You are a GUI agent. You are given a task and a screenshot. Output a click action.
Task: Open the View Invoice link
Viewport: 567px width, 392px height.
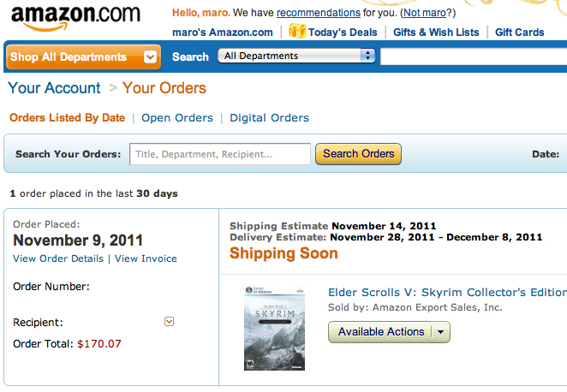[146, 258]
